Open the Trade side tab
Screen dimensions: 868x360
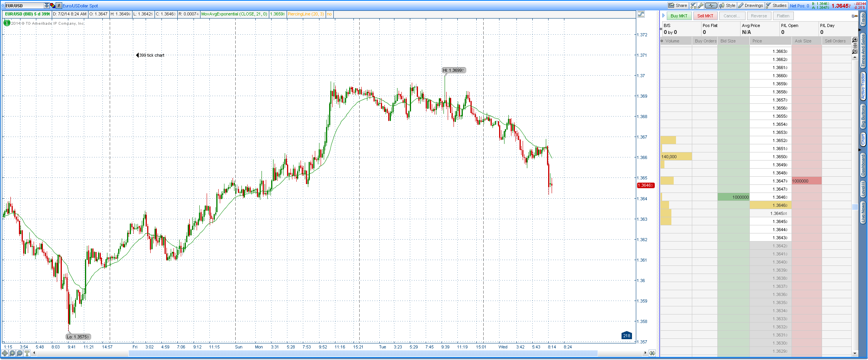click(x=863, y=19)
